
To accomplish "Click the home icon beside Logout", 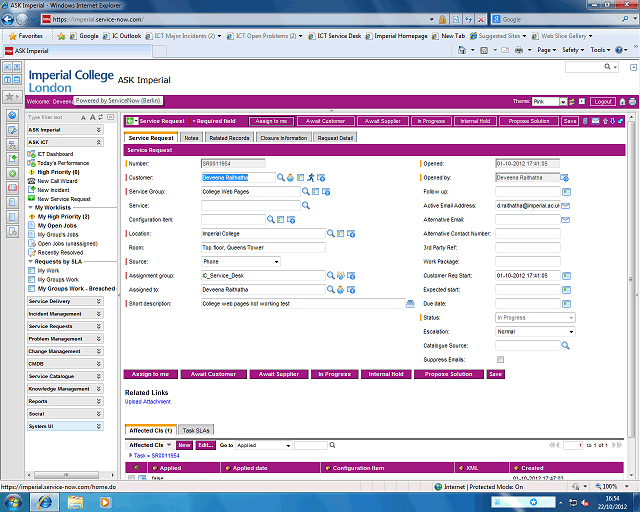I will point(622,102).
